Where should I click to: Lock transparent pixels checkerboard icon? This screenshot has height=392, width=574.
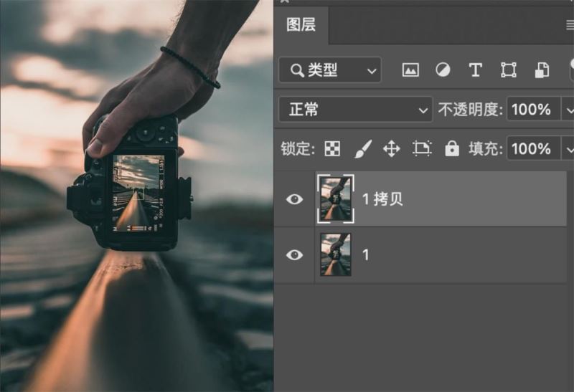coord(332,149)
